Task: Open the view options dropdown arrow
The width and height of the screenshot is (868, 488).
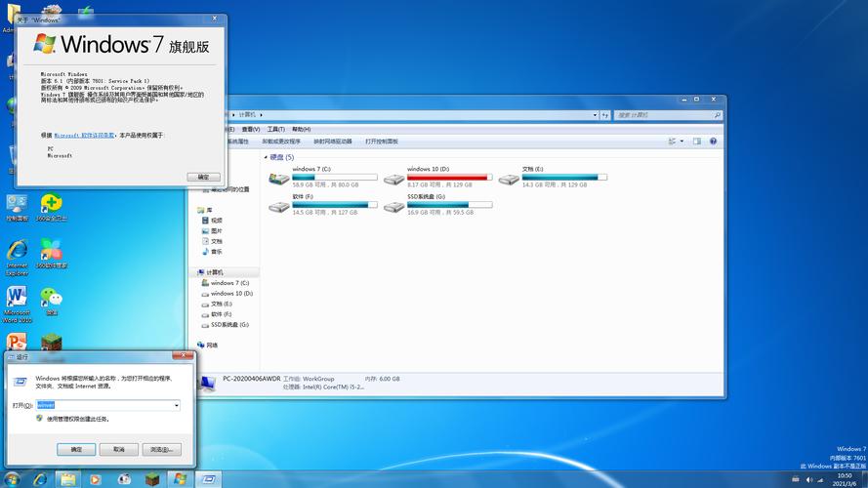Action: (682, 142)
